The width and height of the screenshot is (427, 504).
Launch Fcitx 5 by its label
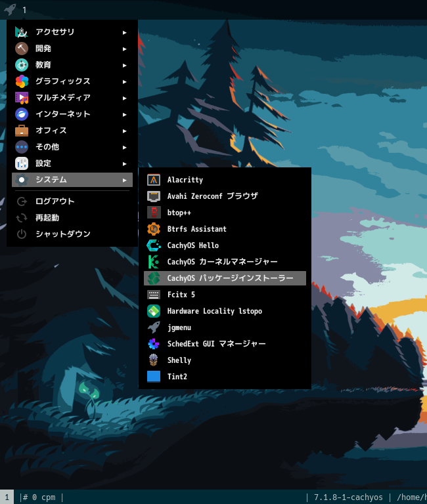click(181, 295)
